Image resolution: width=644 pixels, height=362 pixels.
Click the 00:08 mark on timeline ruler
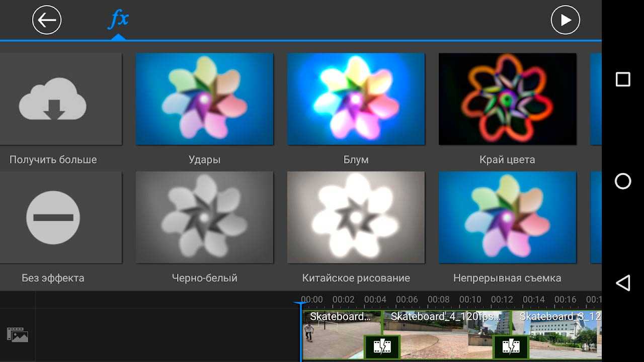438,300
